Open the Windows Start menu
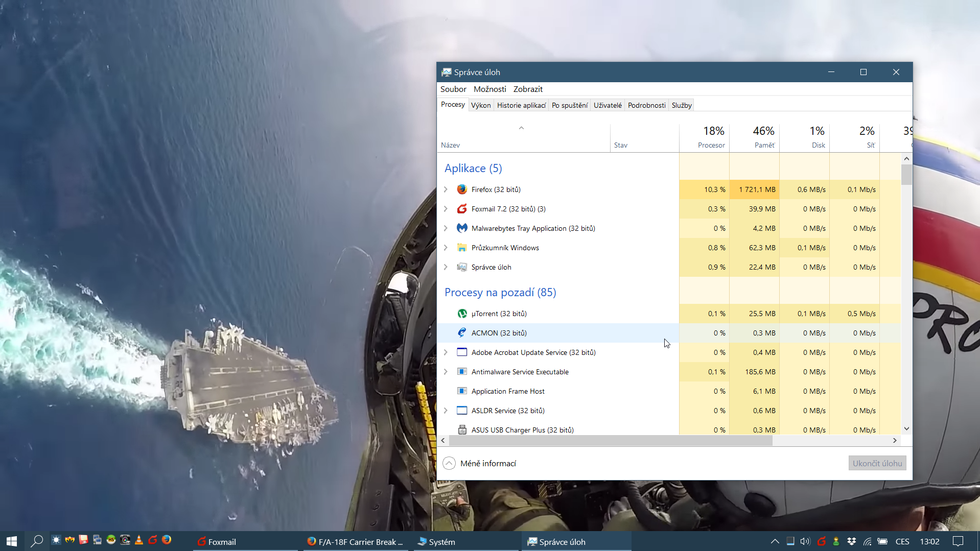 coord(12,541)
